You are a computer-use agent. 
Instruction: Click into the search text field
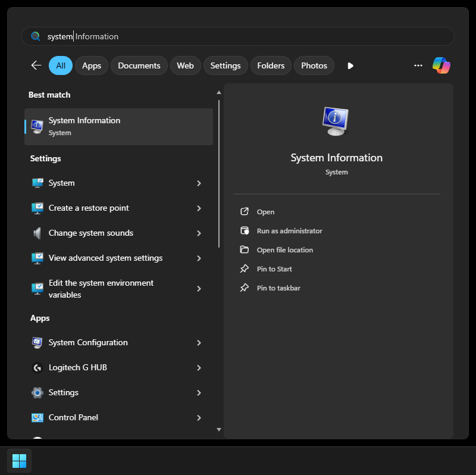238,36
